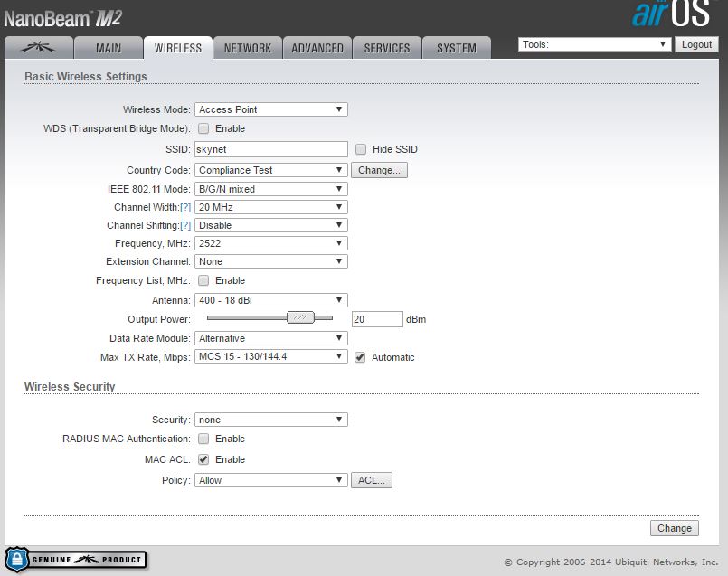Click the airOS logo
Image resolution: width=728 pixels, height=576 pixels.
[x=672, y=15]
